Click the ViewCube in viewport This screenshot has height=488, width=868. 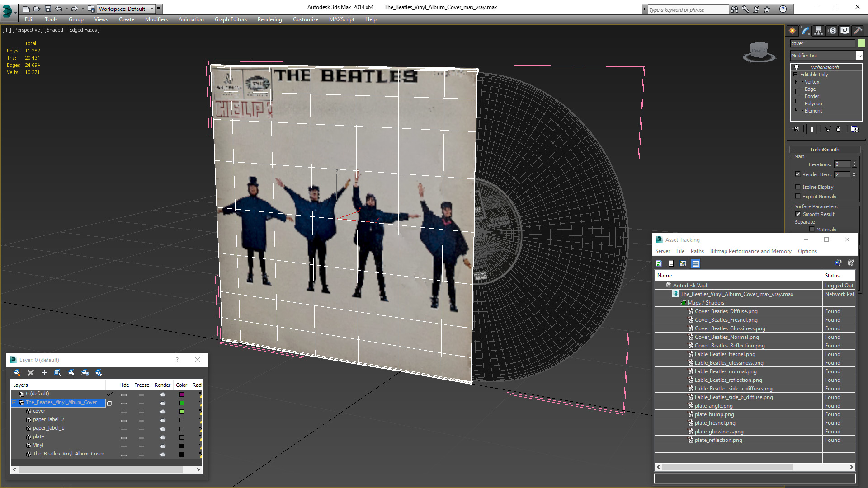[759, 52]
